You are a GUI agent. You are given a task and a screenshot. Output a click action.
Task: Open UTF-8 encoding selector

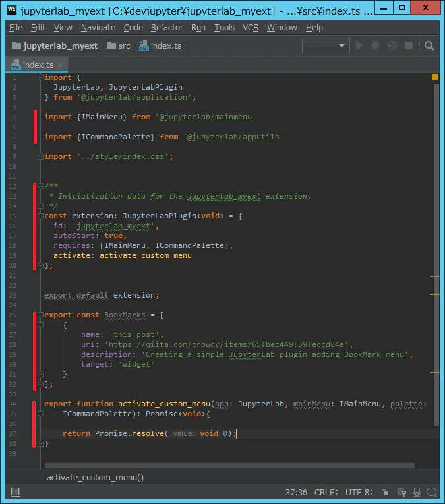[359, 492]
